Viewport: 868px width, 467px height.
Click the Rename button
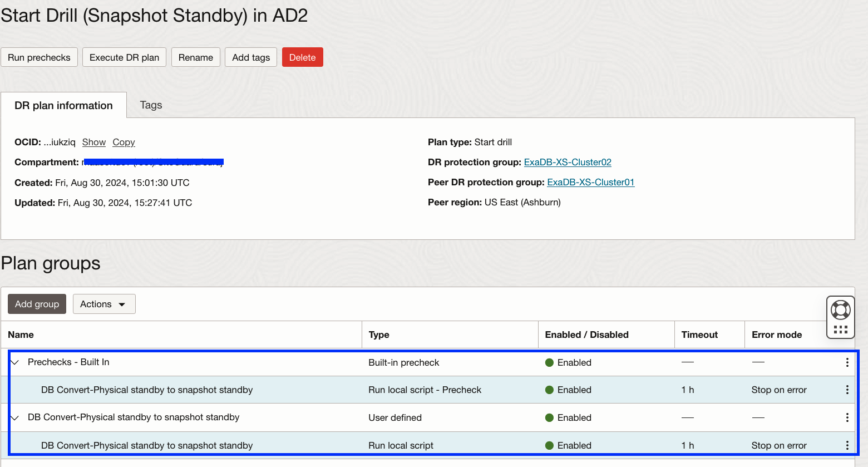pyautogui.click(x=196, y=57)
